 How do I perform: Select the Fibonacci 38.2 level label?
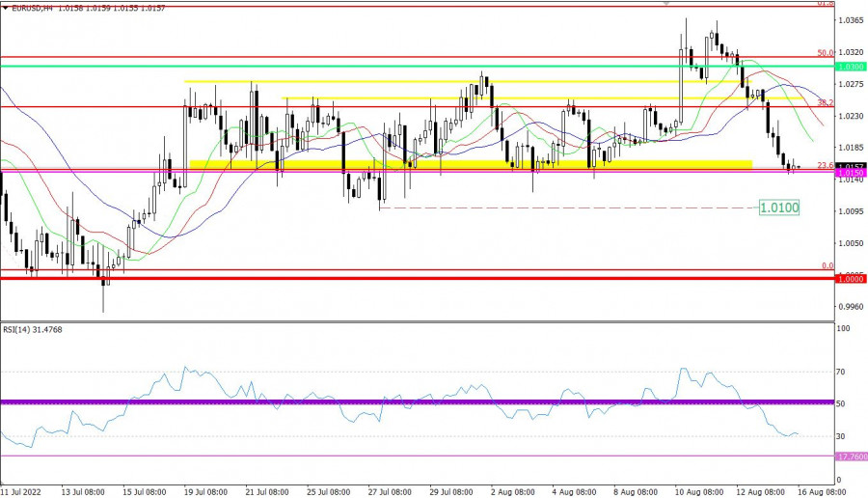826,102
